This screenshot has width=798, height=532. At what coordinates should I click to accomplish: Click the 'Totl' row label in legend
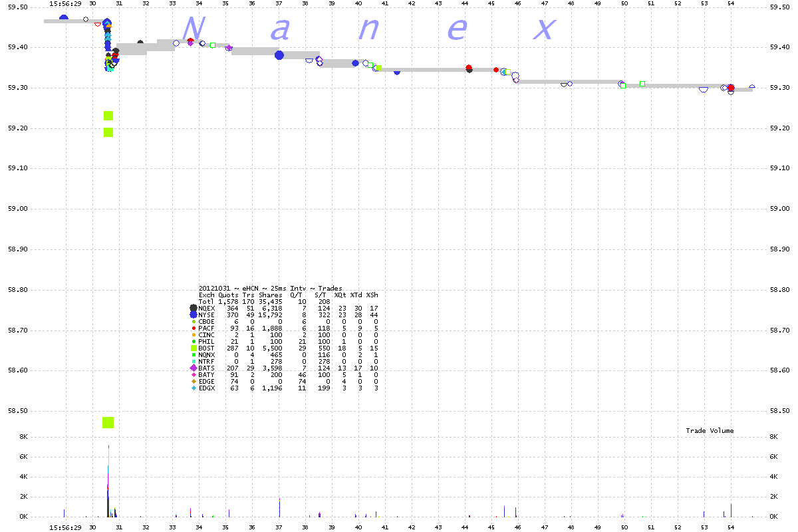pos(207,301)
